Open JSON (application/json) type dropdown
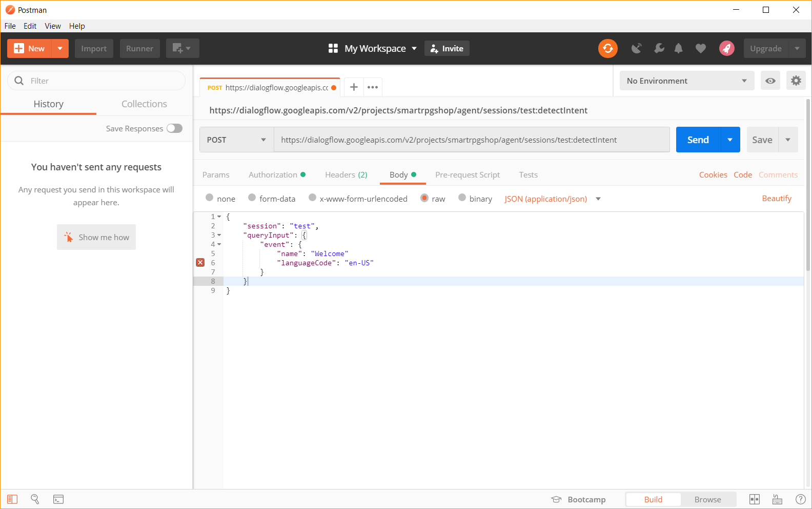 553,199
